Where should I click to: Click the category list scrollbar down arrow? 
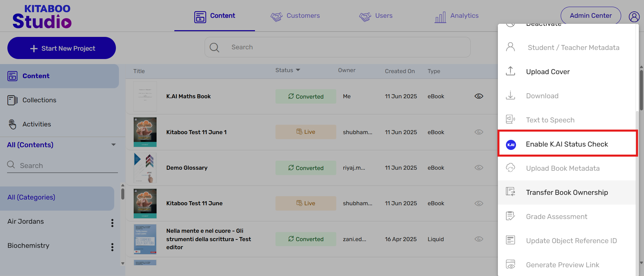(x=123, y=263)
